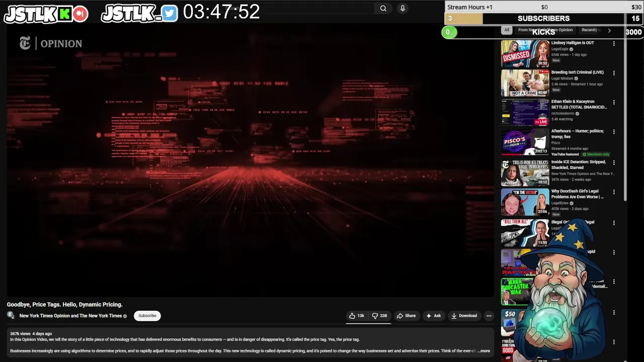
Task: Dislike the video with the thumbs-down button
Action: pyautogui.click(x=380, y=316)
